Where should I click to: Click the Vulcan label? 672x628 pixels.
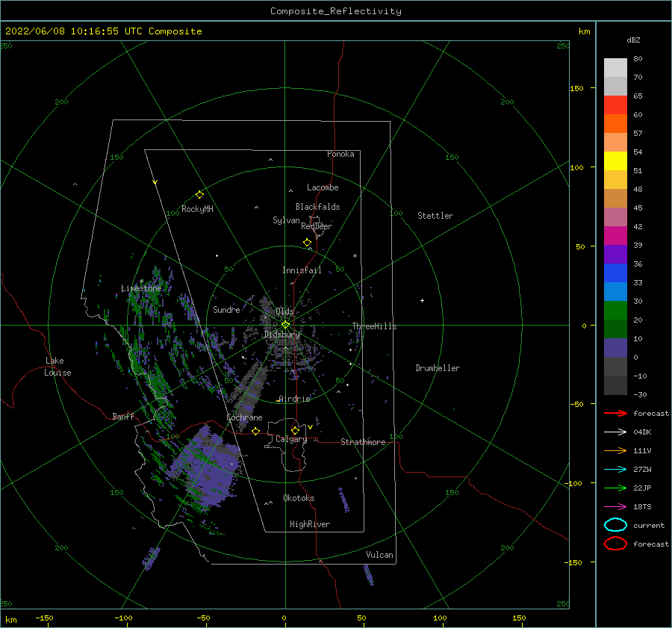(379, 555)
